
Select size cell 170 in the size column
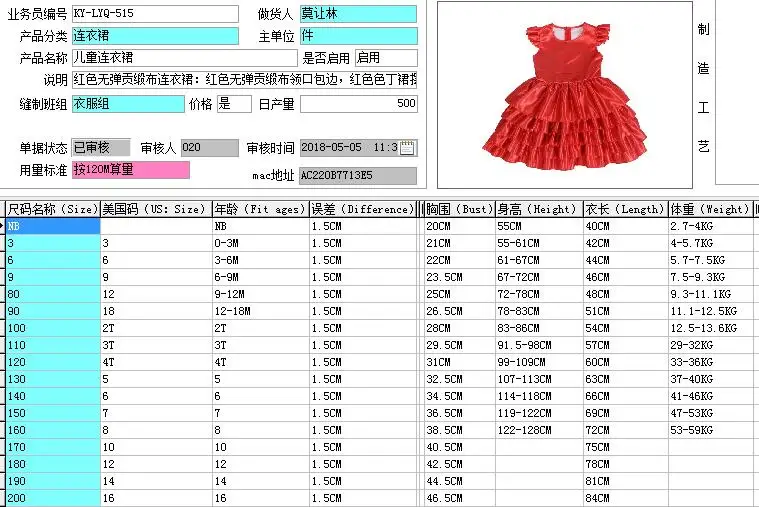coord(53,447)
